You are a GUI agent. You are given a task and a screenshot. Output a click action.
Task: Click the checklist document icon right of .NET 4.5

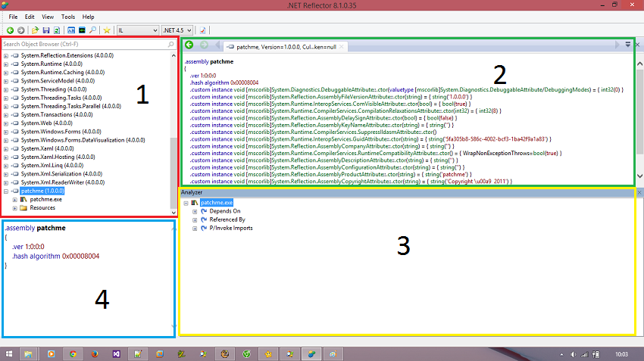coord(202,30)
